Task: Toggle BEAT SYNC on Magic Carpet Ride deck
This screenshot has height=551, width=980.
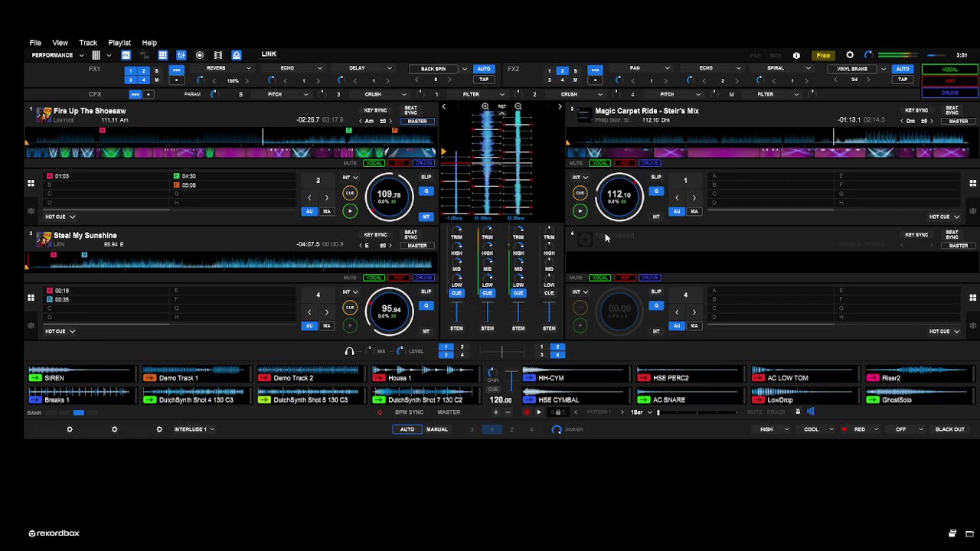Action: [x=952, y=111]
